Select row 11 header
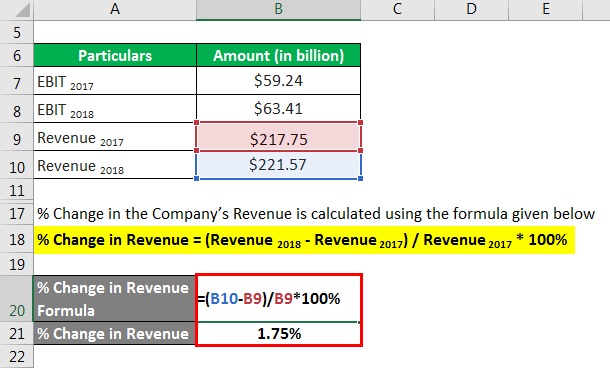This screenshot has width=610, height=368. [17, 190]
